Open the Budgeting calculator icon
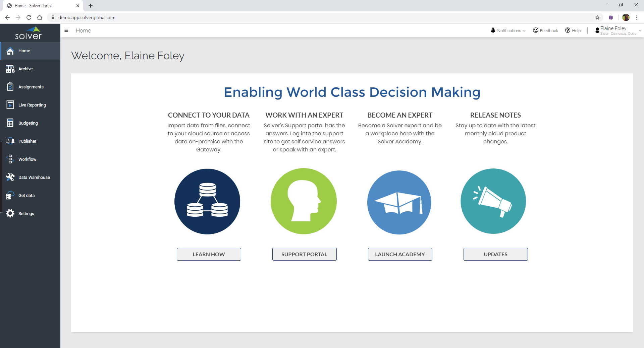 tap(10, 123)
